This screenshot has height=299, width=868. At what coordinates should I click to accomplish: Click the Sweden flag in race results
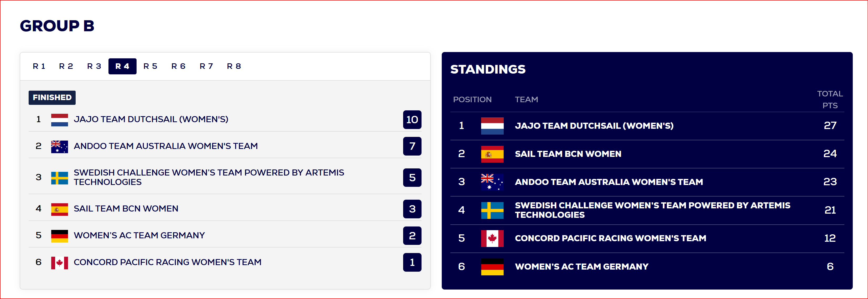click(x=59, y=178)
